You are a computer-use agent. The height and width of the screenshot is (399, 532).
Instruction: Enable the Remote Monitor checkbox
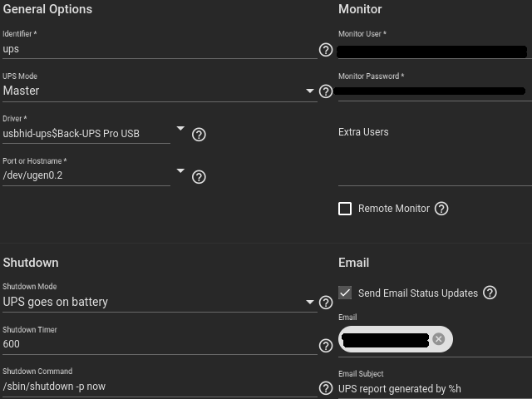coord(345,209)
